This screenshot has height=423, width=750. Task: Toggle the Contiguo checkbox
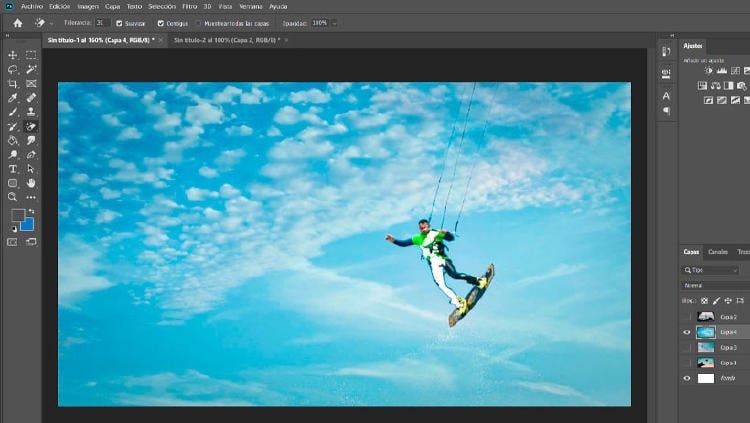tap(161, 22)
